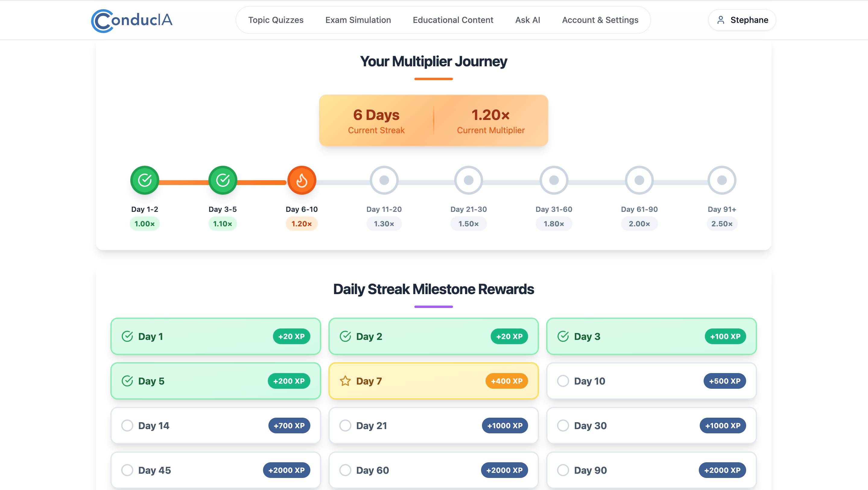Viewport: 868px width, 490px height.
Task: Click the +400 XP badge on Day 7
Action: (x=506, y=381)
